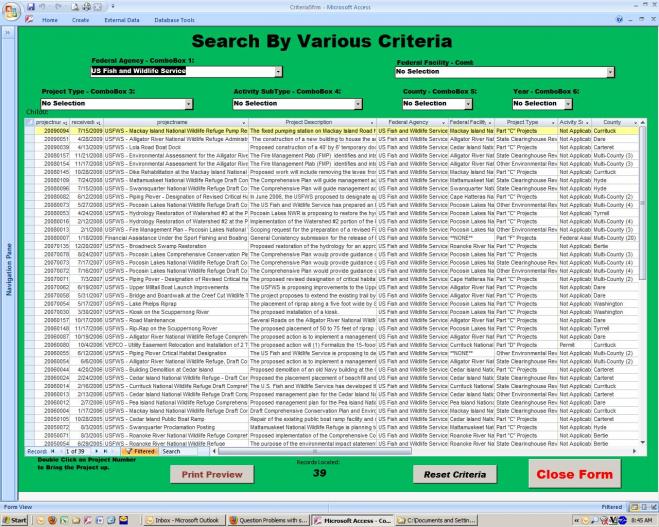Screen dimensions: 659x527
Task: Switch to Design View status bar icon
Action: click(654, 507)
